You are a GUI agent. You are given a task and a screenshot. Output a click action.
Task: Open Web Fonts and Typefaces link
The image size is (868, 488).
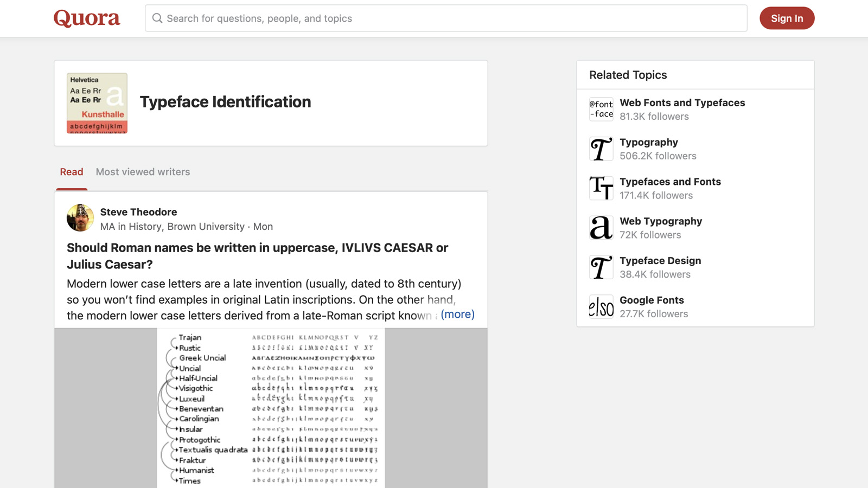682,102
